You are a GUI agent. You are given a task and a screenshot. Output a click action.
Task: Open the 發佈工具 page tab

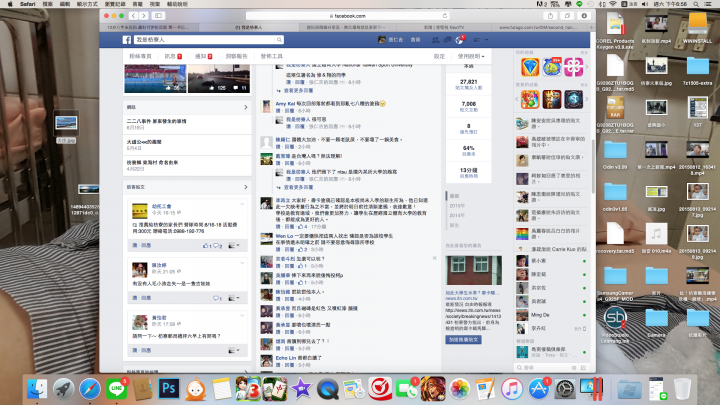272,56
